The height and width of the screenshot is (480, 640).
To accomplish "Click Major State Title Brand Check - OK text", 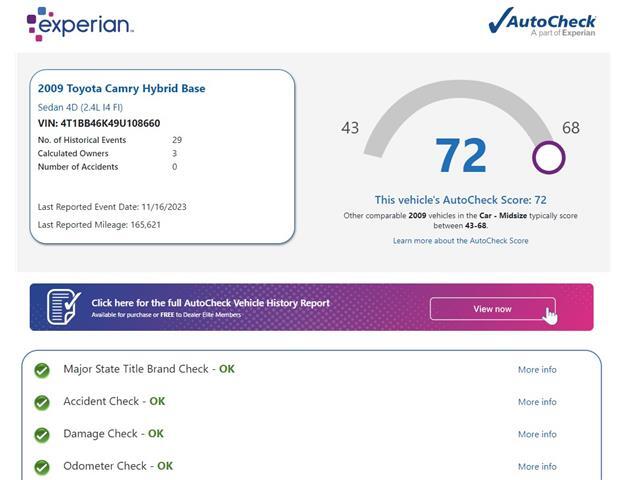I will click(149, 369).
